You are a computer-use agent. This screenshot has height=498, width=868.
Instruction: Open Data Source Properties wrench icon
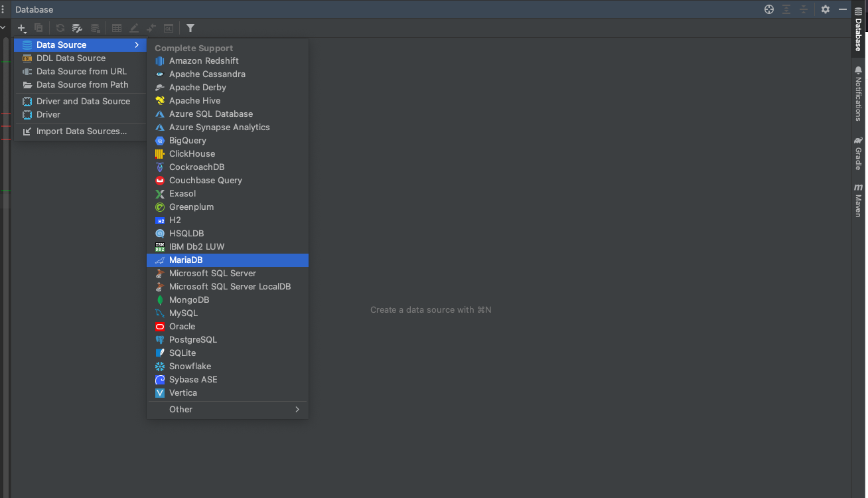(78, 28)
